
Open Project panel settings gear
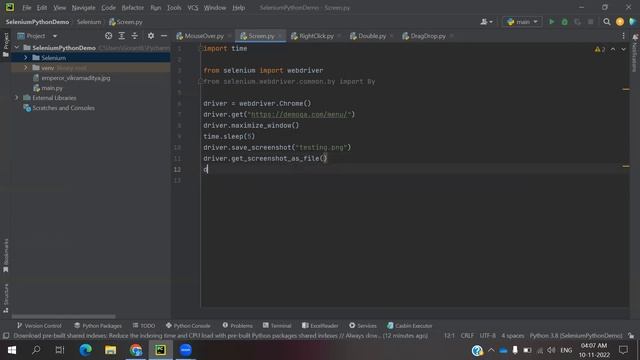pos(151,36)
